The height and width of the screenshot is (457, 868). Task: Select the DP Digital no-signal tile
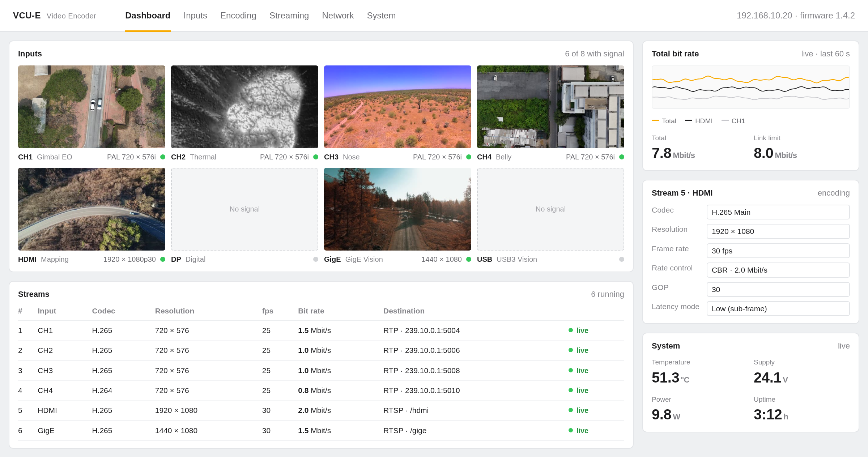[244, 209]
